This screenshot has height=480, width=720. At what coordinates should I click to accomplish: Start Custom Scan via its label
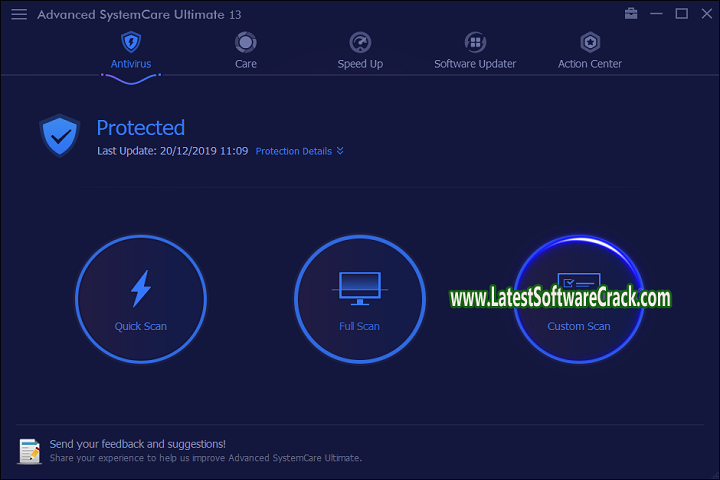click(579, 326)
